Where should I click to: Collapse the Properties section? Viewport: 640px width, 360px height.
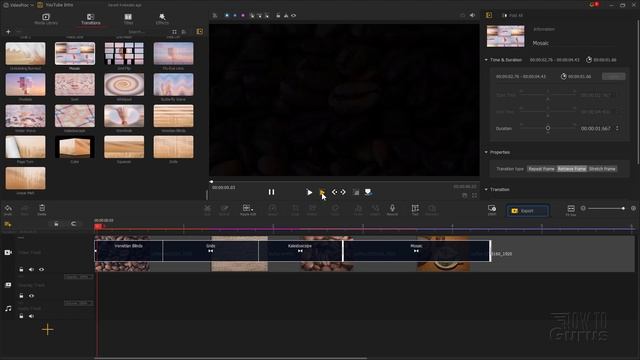(x=486, y=152)
